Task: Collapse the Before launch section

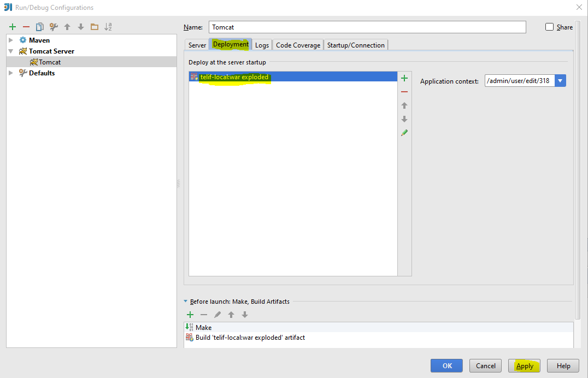Action: coord(186,301)
